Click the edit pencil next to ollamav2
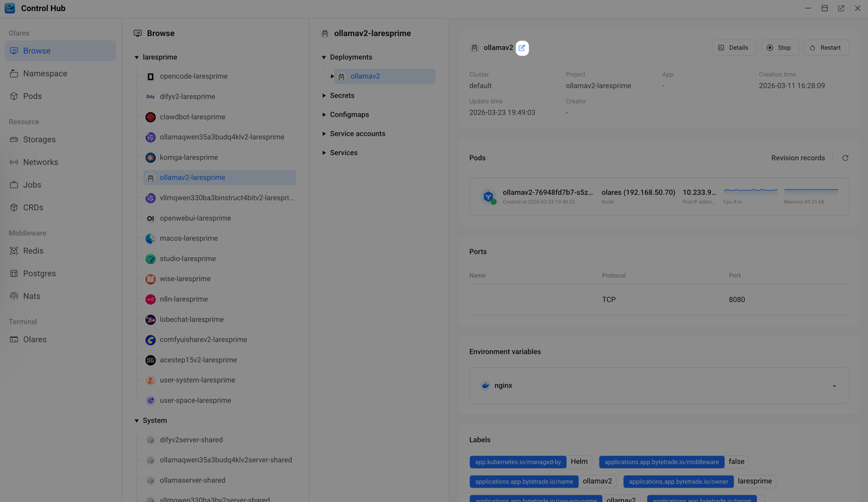Screen dimensions: 868x502 tap(521, 47)
